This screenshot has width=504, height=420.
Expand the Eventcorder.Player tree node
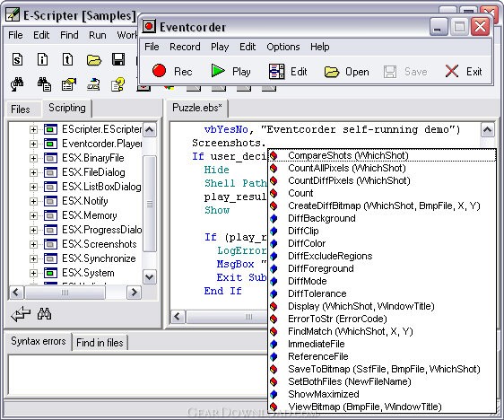(x=33, y=144)
